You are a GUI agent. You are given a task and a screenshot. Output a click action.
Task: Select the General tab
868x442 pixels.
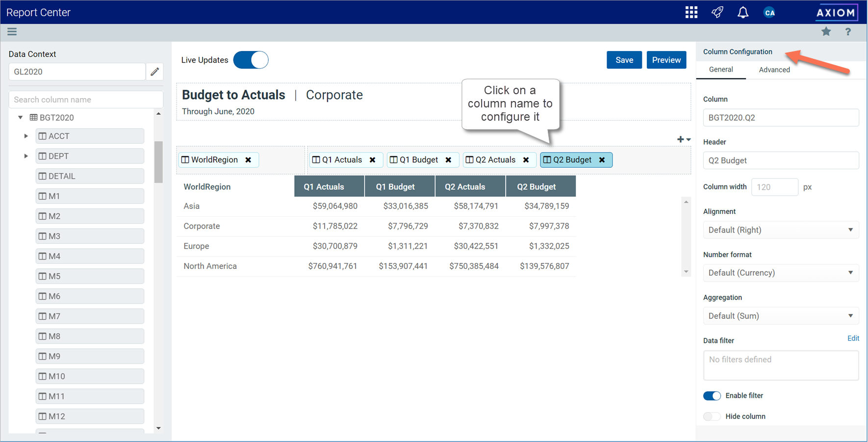pyautogui.click(x=721, y=70)
